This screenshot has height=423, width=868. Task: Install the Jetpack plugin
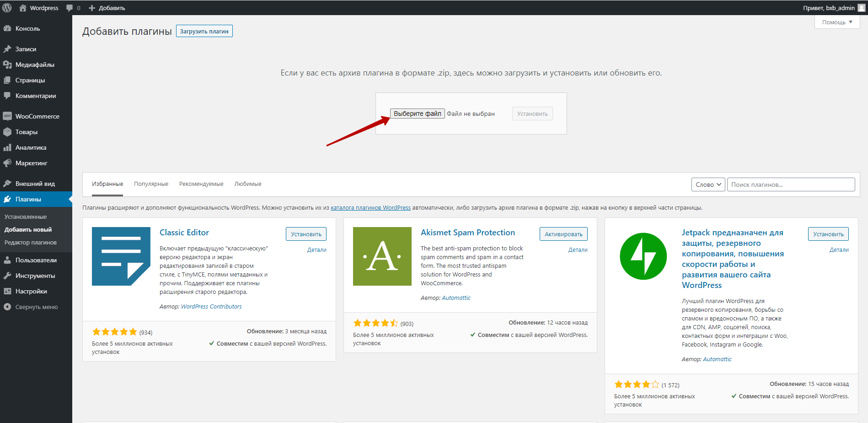828,234
